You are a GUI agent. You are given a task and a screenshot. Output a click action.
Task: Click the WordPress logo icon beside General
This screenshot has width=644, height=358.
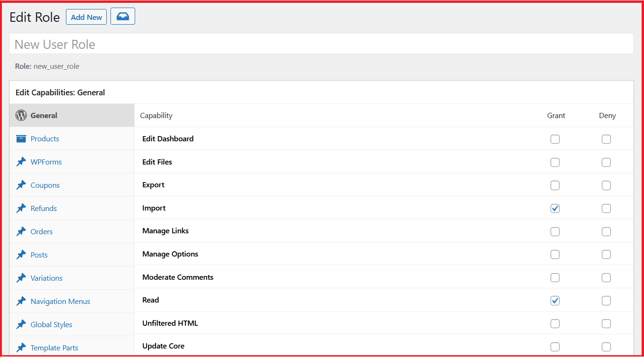[x=21, y=115]
